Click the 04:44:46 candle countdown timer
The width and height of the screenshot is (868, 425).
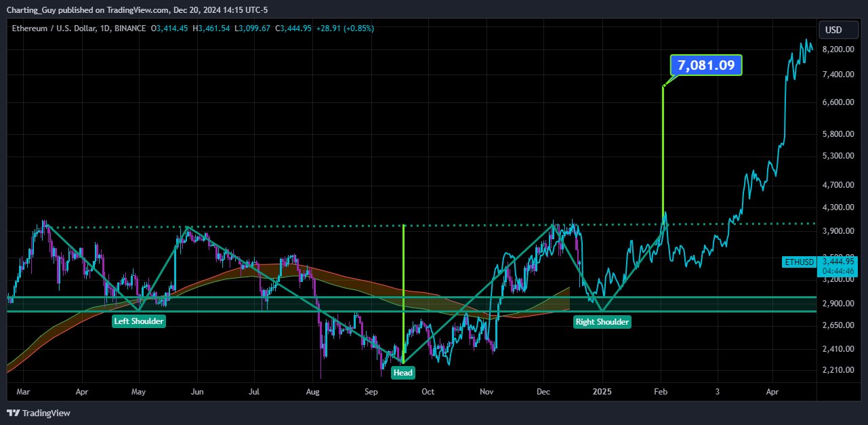(x=839, y=270)
